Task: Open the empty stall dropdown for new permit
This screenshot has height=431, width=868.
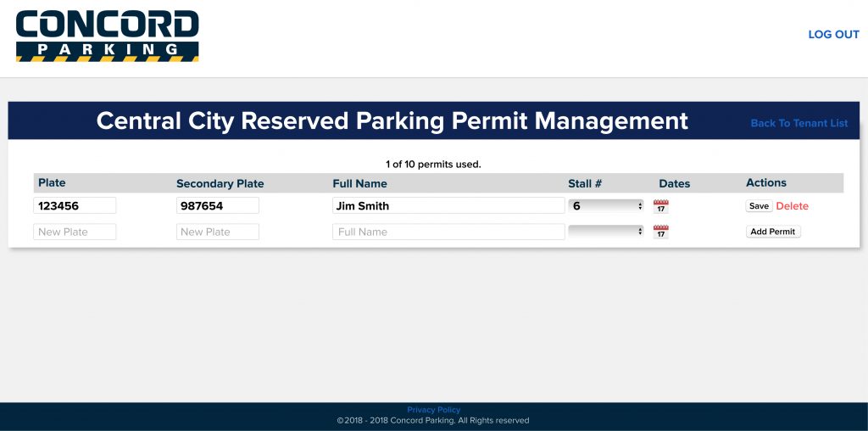Action: pos(606,232)
